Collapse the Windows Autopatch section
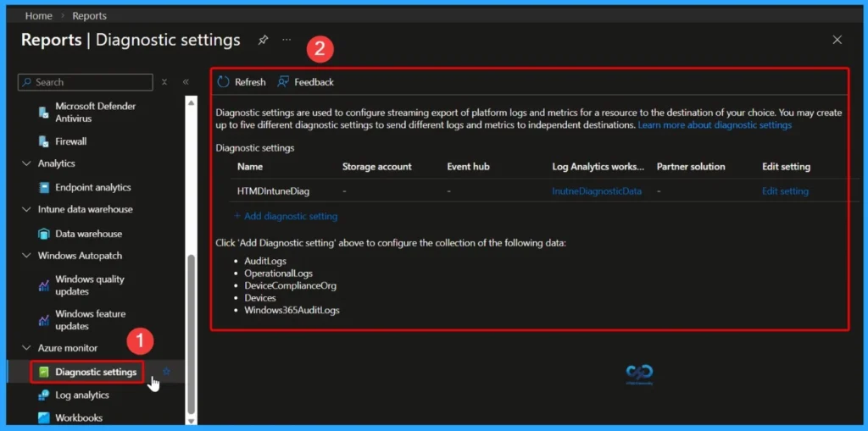This screenshot has height=431, width=868. 26,257
